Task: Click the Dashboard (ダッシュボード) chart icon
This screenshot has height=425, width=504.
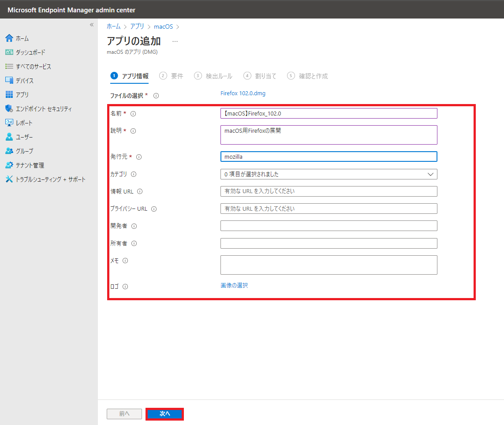Action: 9,52
